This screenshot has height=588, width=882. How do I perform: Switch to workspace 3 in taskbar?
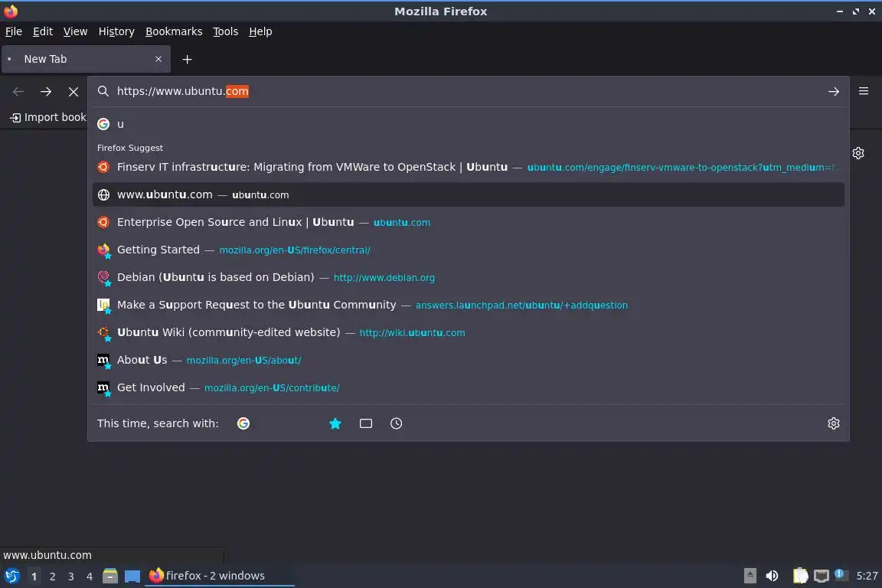tap(71, 577)
